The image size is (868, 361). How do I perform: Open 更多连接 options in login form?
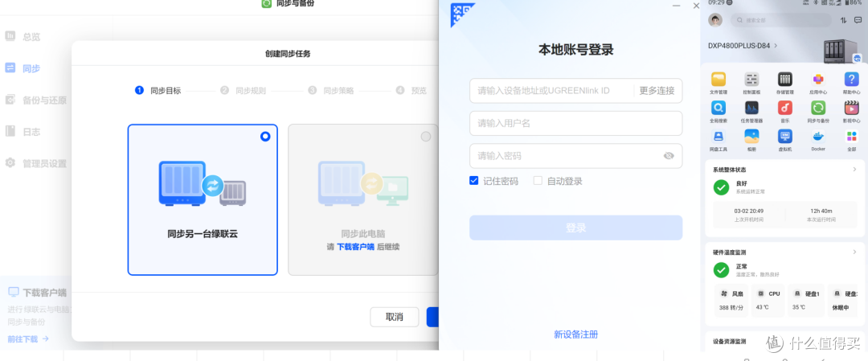(x=657, y=91)
